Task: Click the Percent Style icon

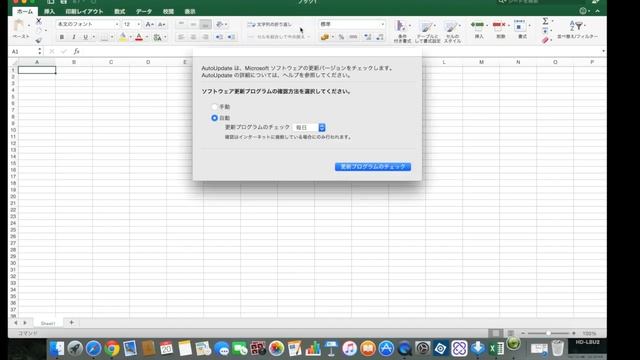Action: [x=341, y=37]
